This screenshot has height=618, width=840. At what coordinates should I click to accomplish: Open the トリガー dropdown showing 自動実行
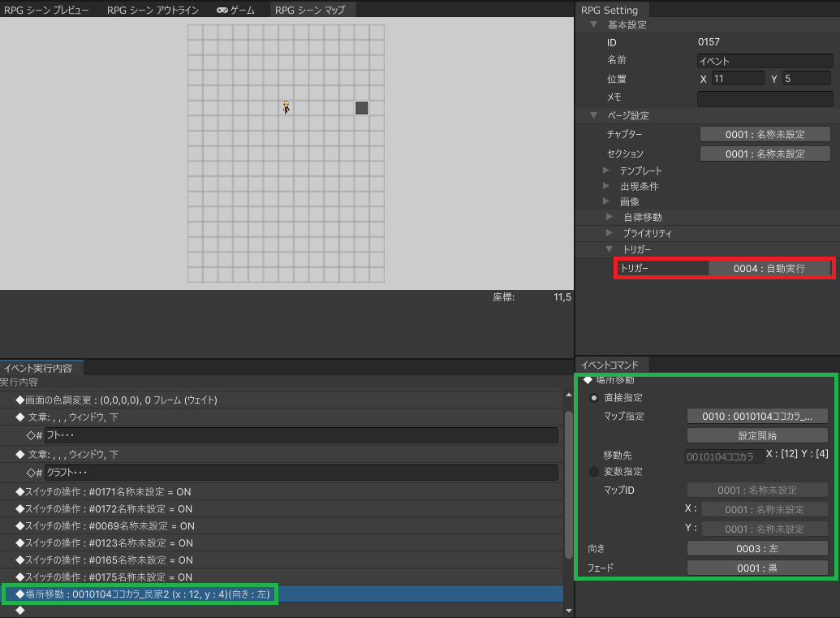(769, 268)
